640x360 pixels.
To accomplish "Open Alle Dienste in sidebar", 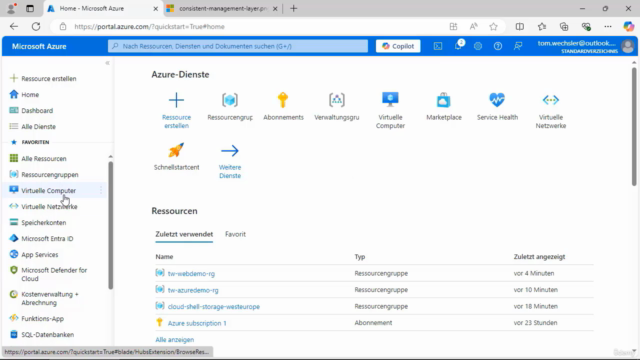I will [x=38, y=127].
